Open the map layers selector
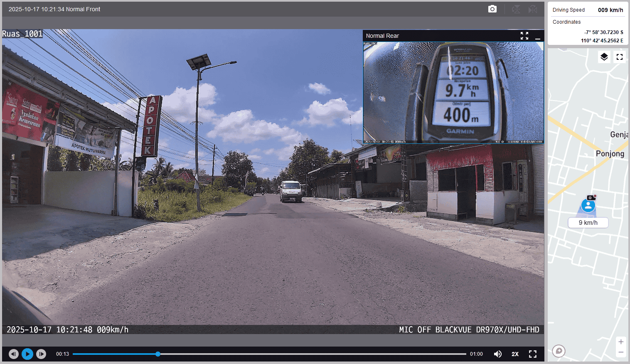The height and width of the screenshot is (364, 630). [x=604, y=57]
